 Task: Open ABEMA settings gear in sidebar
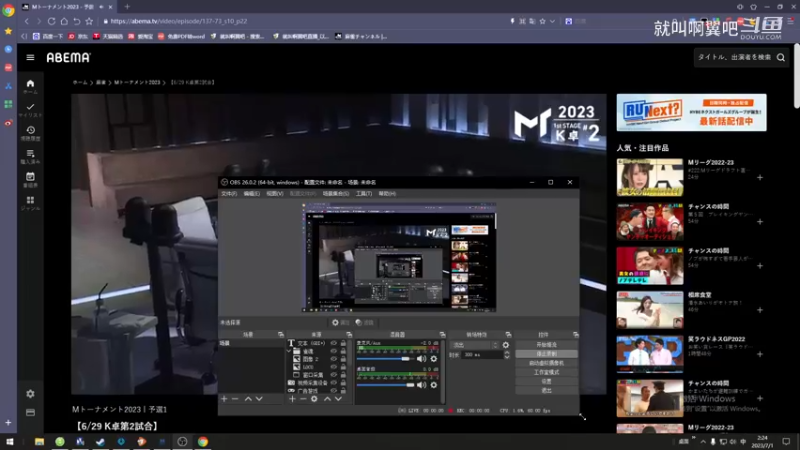(x=30, y=394)
